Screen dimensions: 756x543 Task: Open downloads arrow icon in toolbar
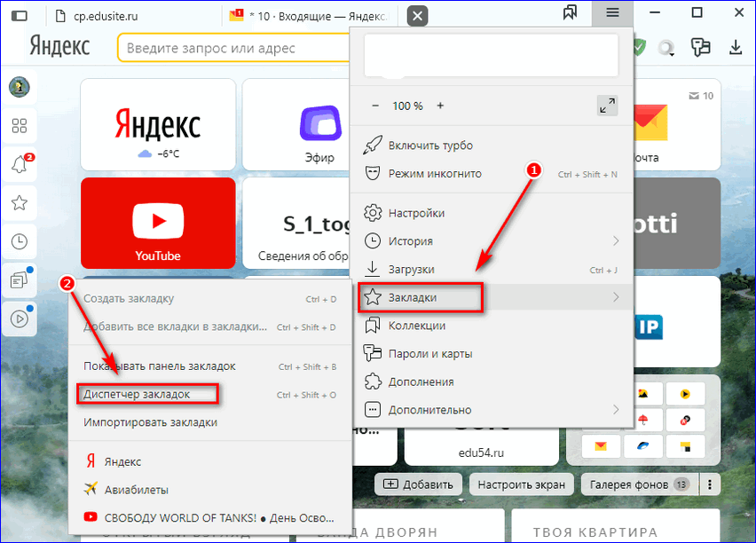735,47
